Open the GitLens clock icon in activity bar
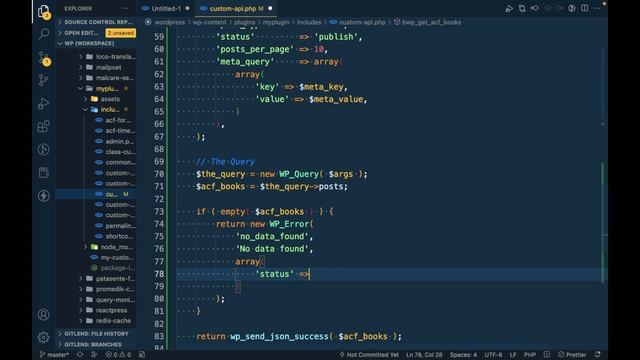This screenshot has width=640, height=360. [x=43, y=149]
